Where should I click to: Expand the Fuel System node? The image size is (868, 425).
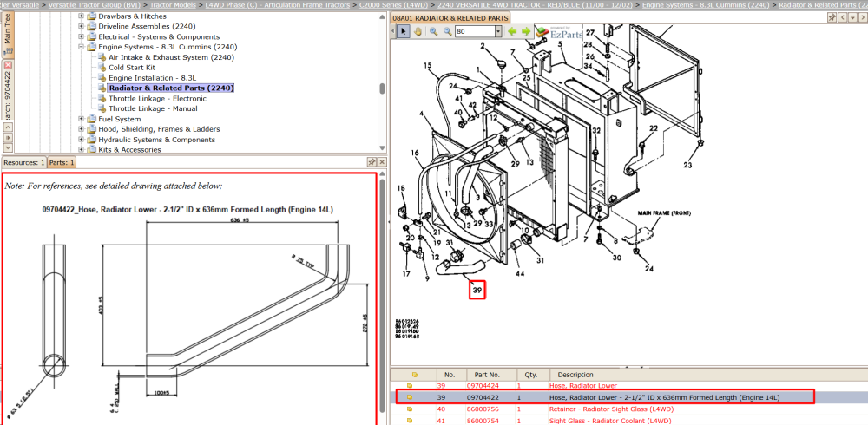coord(82,119)
